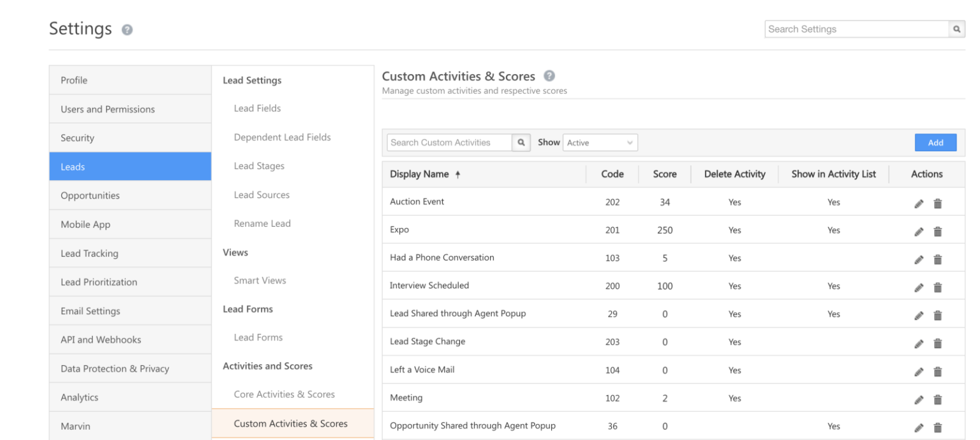Image resolution: width=980 pixels, height=440 pixels.
Task: Click the custom activities search magnifier button
Action: [x=521, y=142]
